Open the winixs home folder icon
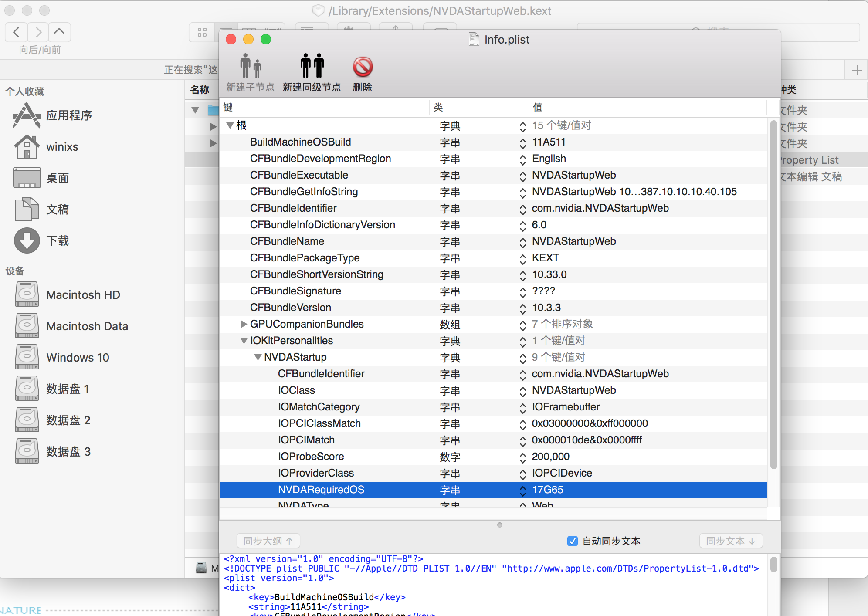 [61, 147]
